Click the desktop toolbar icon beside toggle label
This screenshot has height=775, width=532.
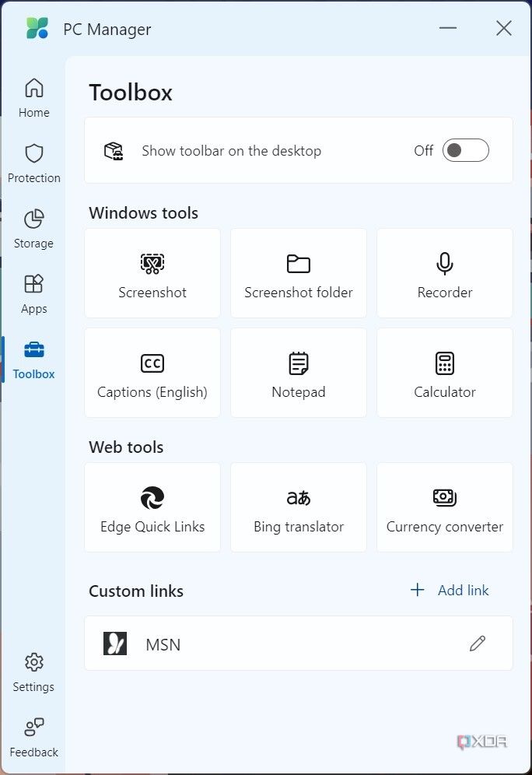point(114,151)
